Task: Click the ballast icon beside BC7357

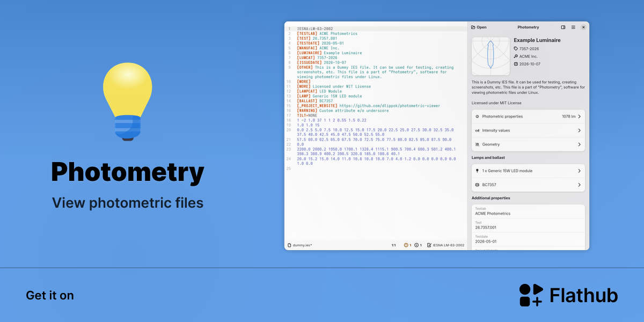Action: (x=477, y=185)
